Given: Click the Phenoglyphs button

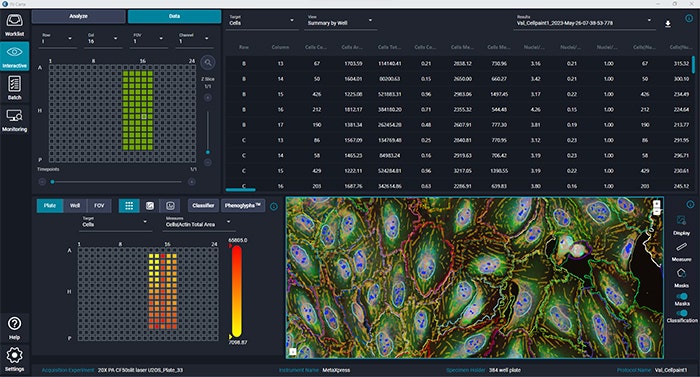Looking at the screenshot, I should click(x=243, y=205).
